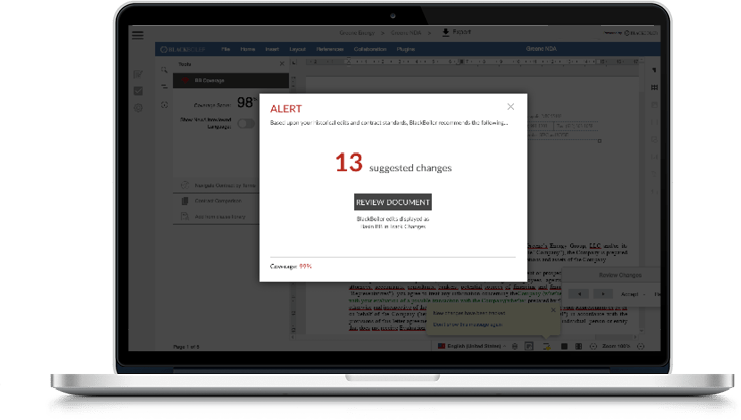Open the Insert tab
The width and height of the screenshot is (741, 420).
pos(272,49)
